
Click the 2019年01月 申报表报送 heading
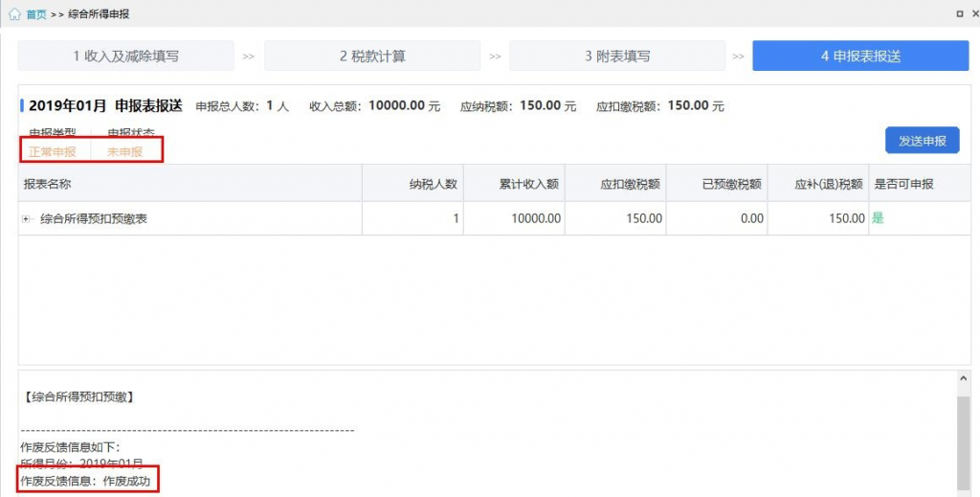tap(105, 105)
